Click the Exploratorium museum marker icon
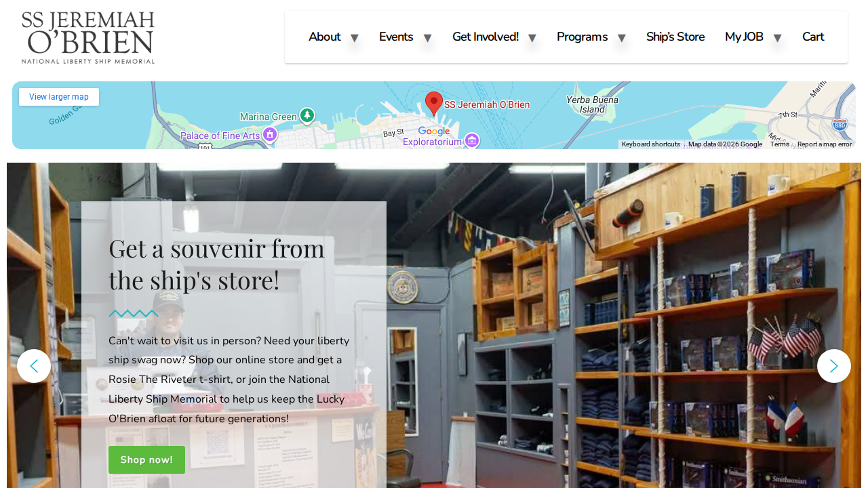 pos(472,141)
